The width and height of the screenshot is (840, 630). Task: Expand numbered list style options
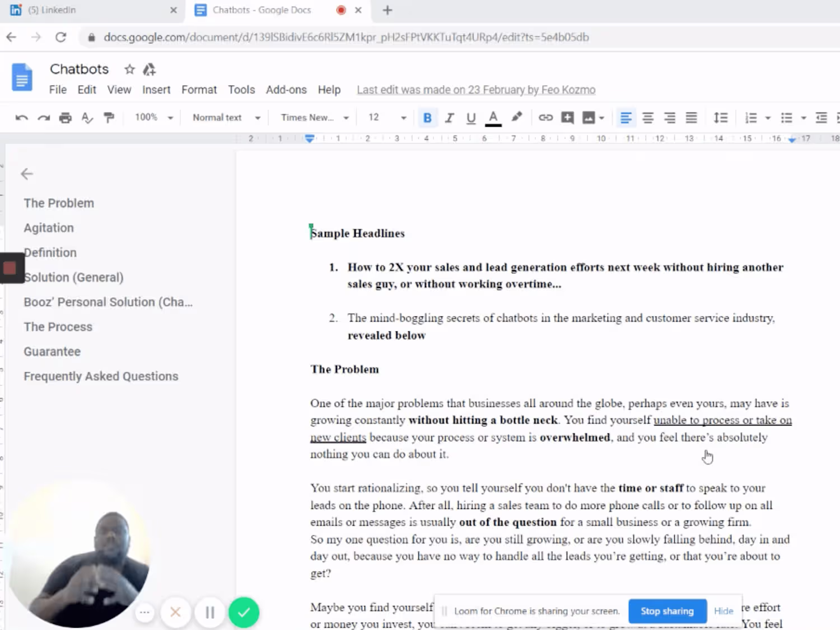(x=768, y=118)
